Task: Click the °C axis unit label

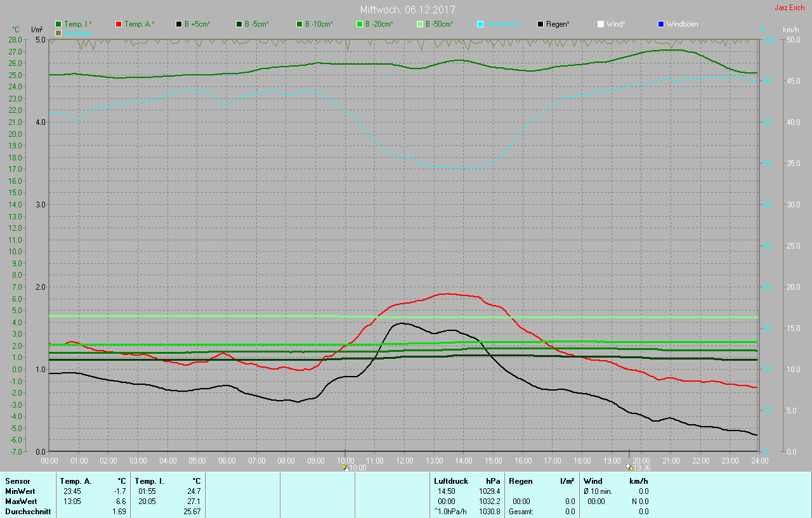Action: click(x=16, y=30)
